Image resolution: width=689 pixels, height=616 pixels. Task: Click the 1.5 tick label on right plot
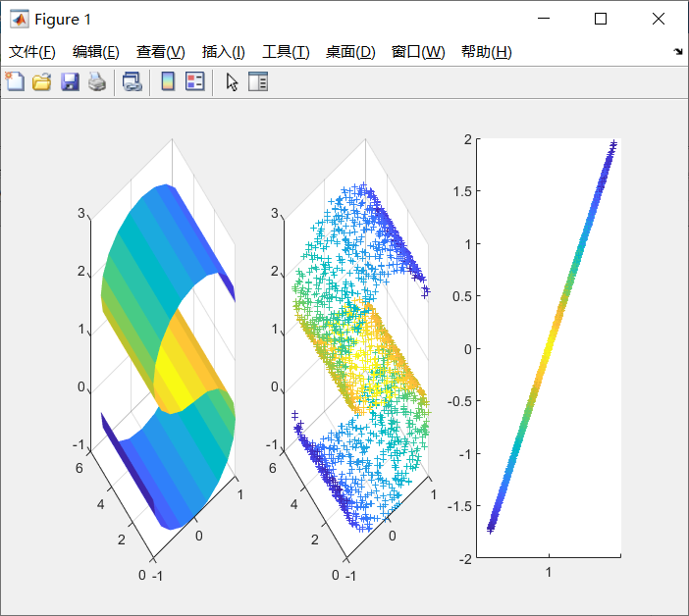pyautogui.click(x=462, y=191)
